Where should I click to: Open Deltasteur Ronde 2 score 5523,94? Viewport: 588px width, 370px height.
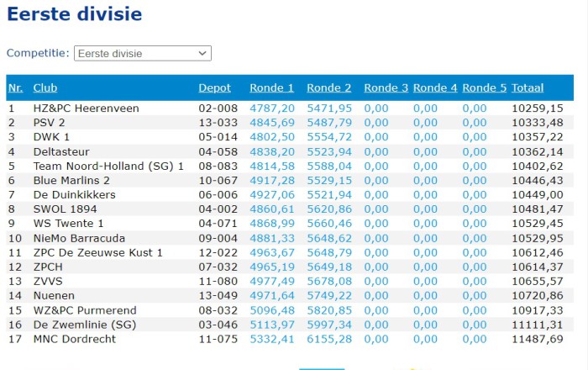(x=329, y=152)
